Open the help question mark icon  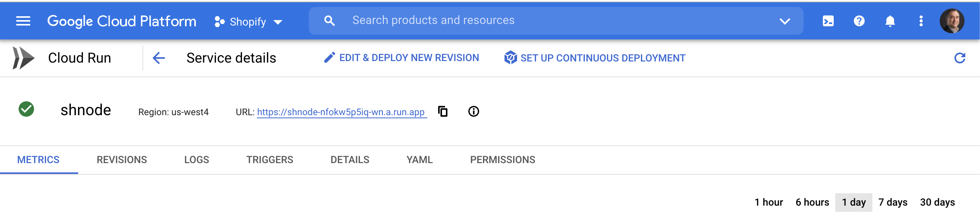[859, 21]
